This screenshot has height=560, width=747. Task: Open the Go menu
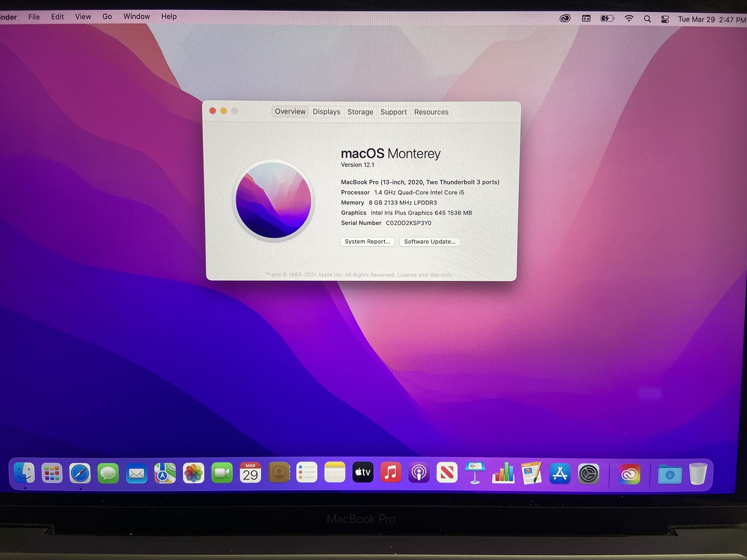click(x=107, y=16)
